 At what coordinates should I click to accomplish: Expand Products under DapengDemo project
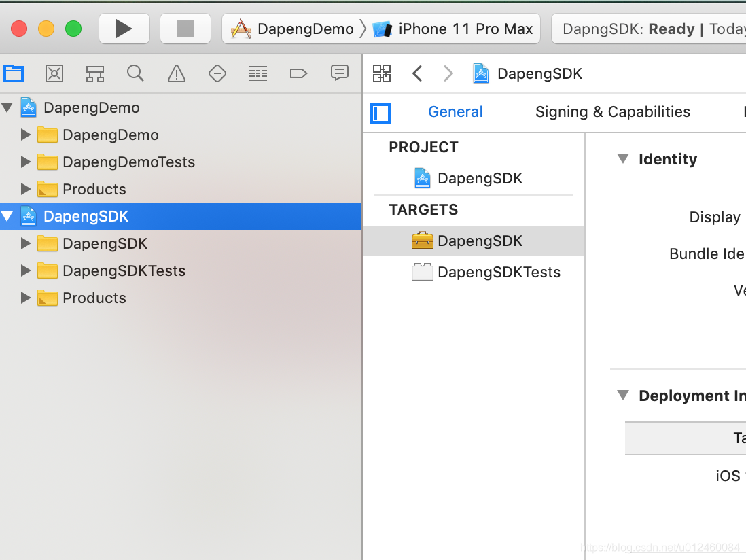click(x=26, y=190)
